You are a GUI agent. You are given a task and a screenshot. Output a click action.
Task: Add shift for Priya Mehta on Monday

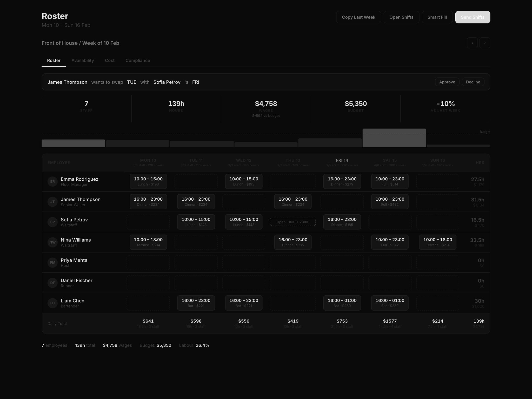(148, 263)
